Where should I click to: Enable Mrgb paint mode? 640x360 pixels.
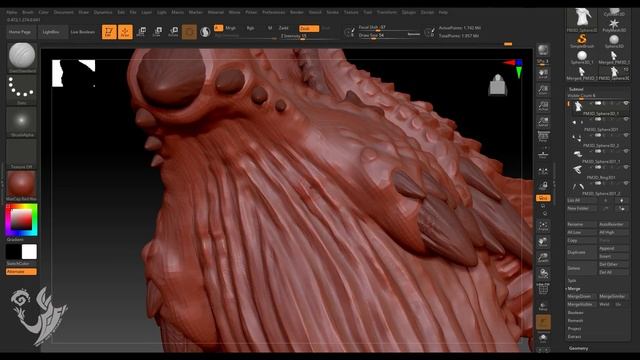pyautogui.click(x=231, y=28)
